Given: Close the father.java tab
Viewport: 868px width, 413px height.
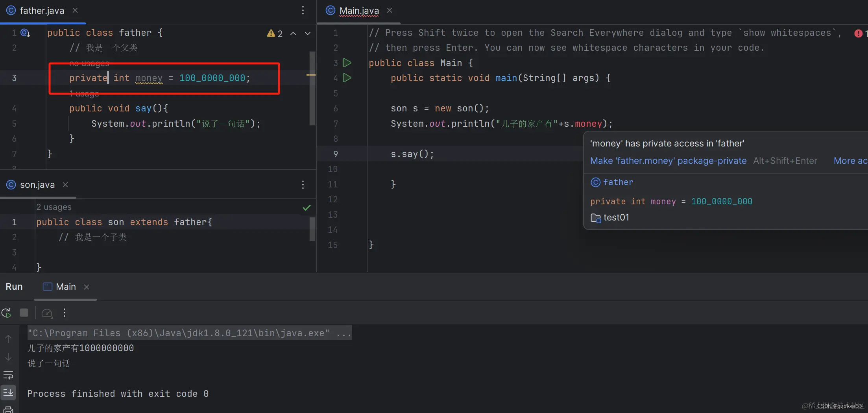Looking at the screenshot, I should (x=75, y=10).
